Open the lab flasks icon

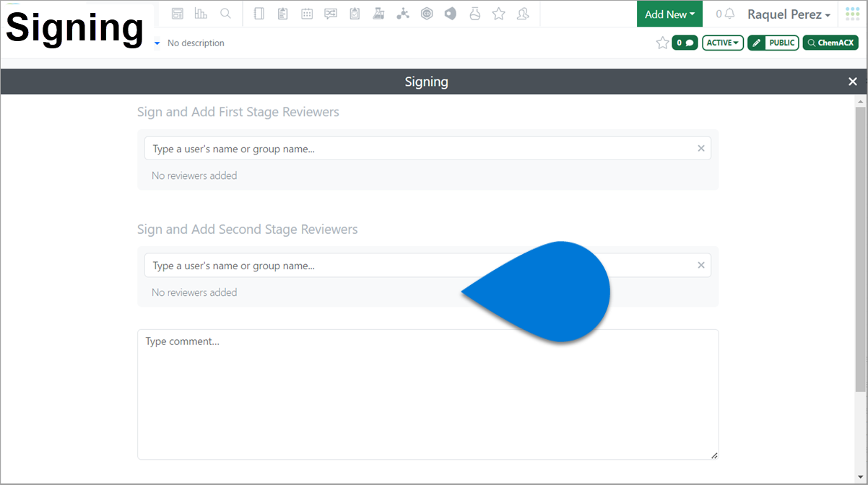(x=378, y=14)
